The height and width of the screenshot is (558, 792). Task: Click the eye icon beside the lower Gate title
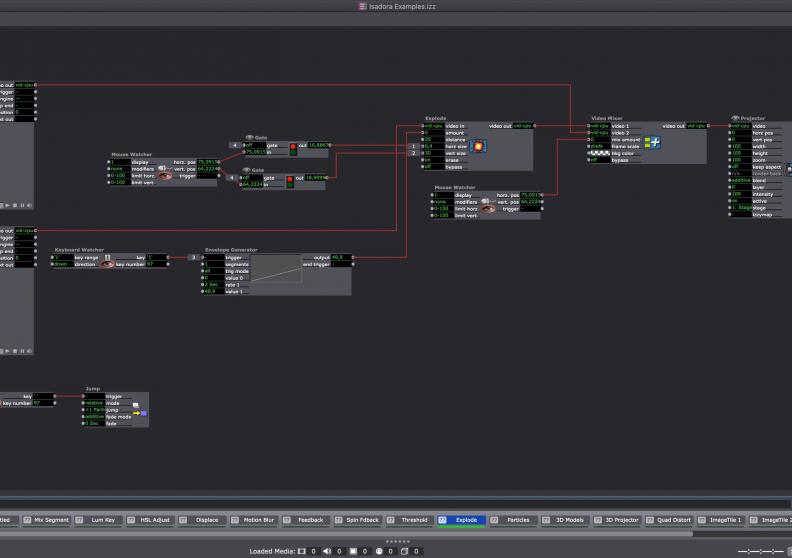click(x=246, y=170)
